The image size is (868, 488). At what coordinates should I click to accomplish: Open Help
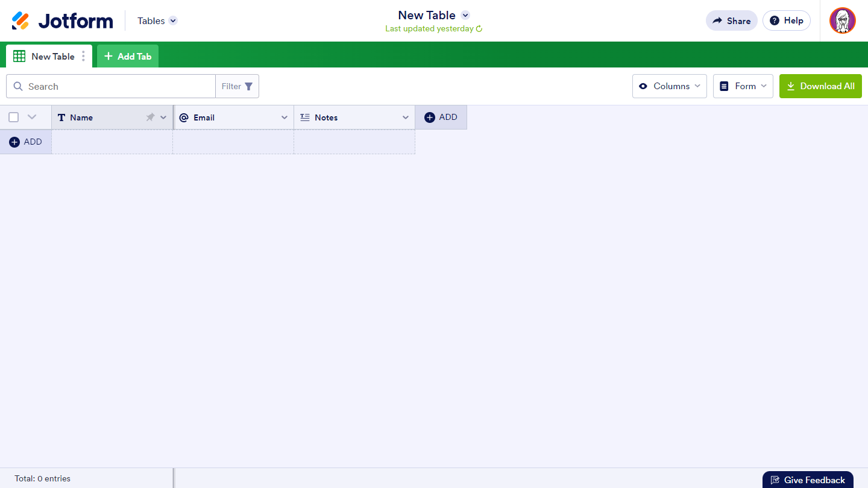pos(787,20)
